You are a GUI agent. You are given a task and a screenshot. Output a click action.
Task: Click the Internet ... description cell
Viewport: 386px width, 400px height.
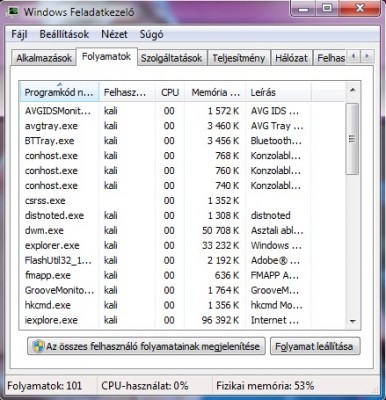click(x=276, y=320)
